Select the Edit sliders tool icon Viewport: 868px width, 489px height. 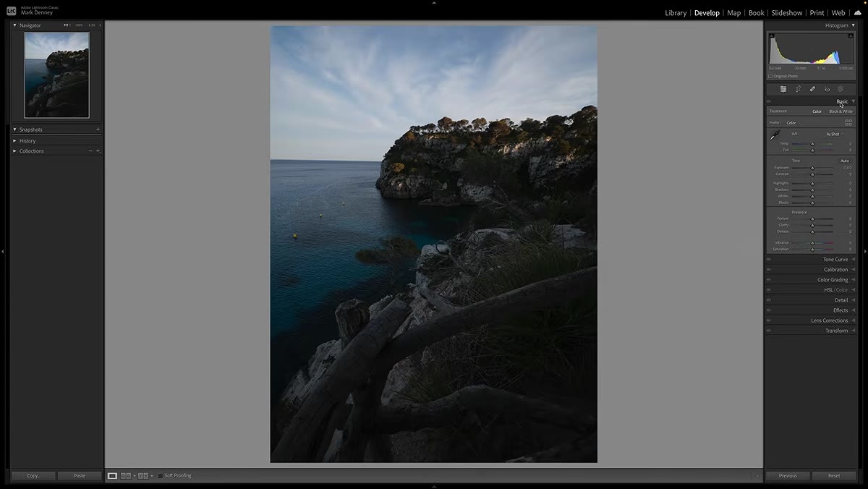(x=783, y=89)
